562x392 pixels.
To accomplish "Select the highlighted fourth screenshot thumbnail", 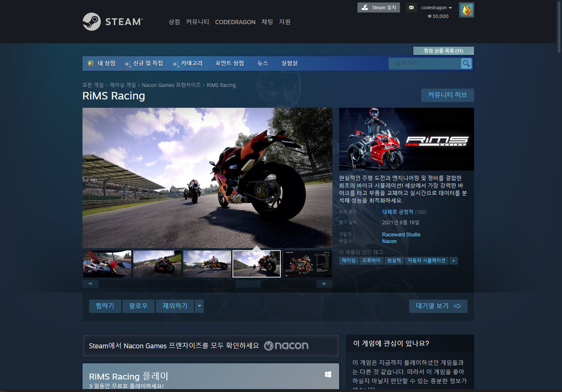I will click(x=257, y=264).
